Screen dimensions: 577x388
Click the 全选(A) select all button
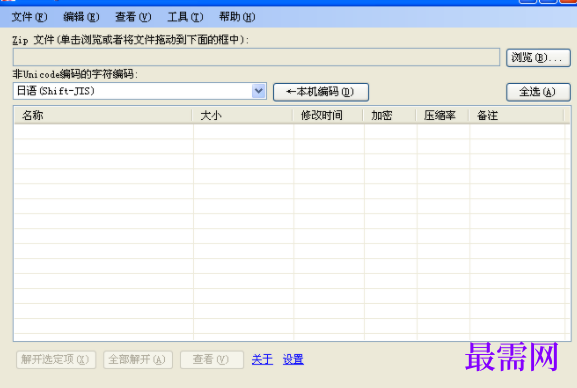pyautogui.click(x=538, y=92)
